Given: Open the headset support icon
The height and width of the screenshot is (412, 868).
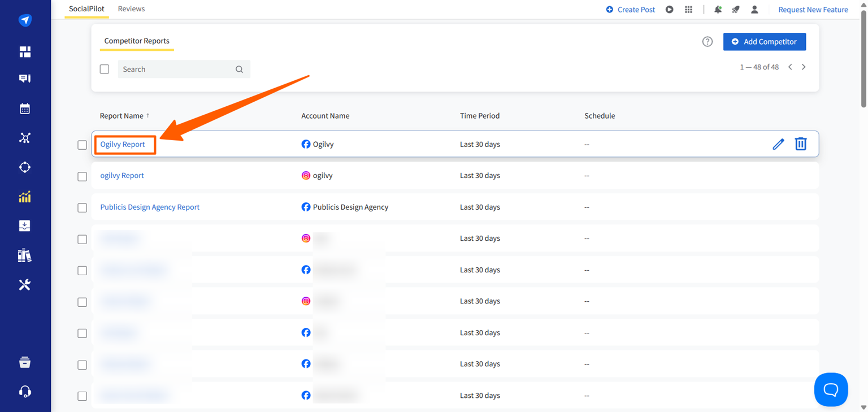Looking at the screenshot, I should pos(25,392).
